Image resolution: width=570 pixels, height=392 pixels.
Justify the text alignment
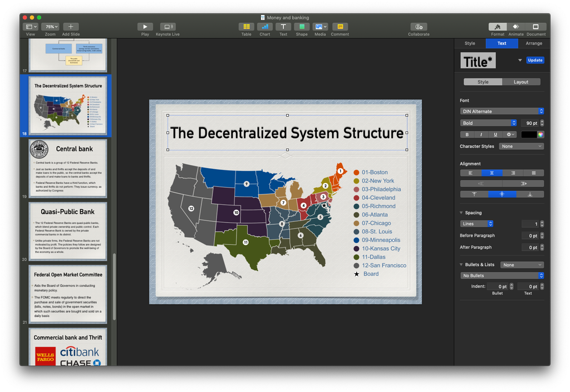pos(534,173)
